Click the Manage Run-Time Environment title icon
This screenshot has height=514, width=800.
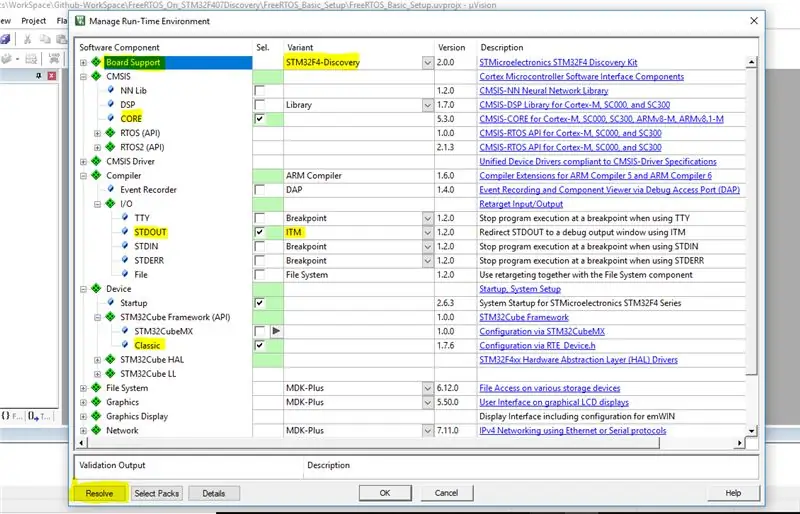tap(80, 21)
